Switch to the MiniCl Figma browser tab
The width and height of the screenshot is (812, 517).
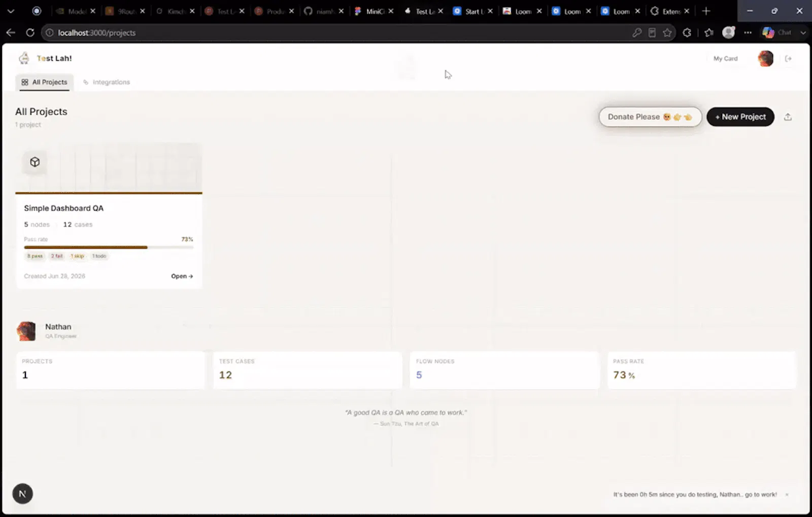point(374,11)
